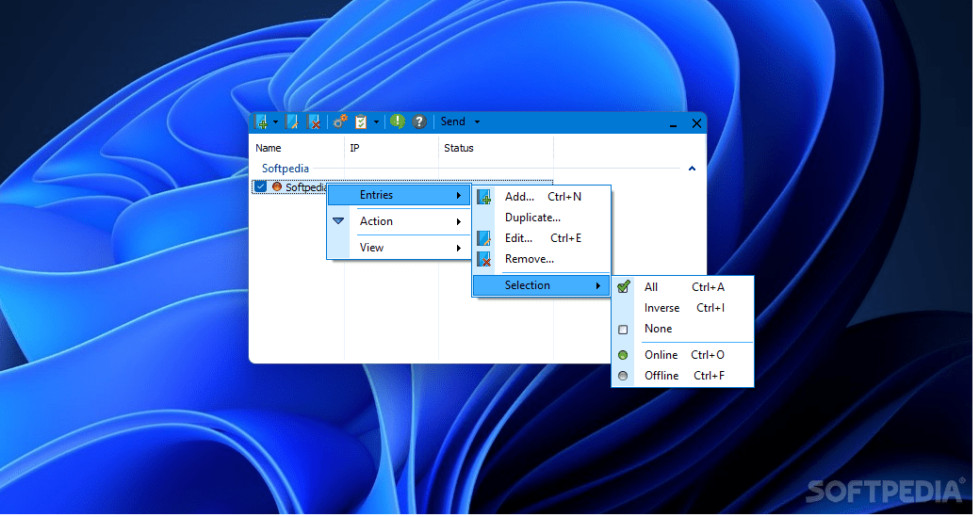Close the application window

[696, 123]
